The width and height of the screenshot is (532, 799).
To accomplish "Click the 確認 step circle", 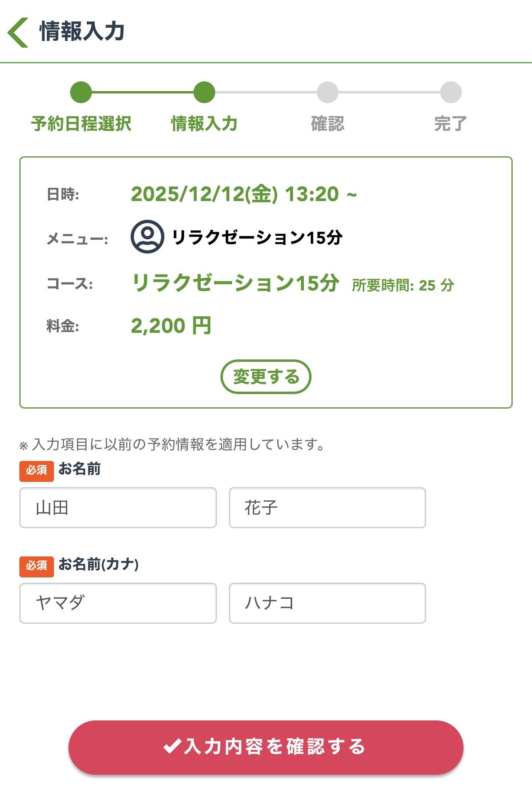I will click(327, 92).
